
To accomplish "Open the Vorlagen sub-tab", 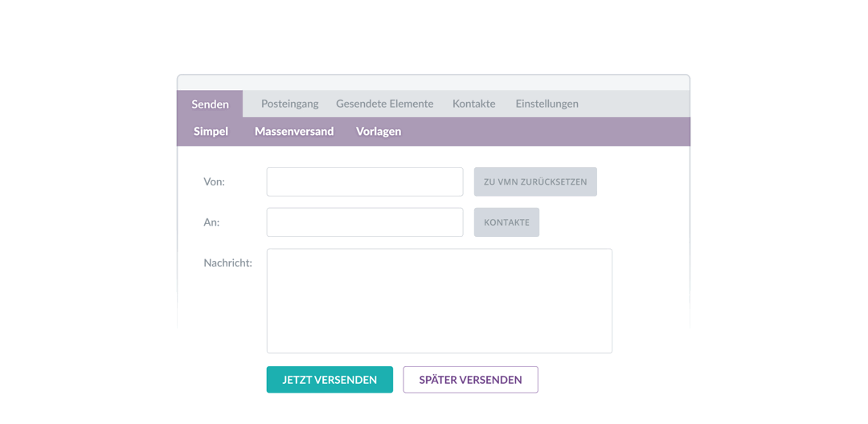I will 378,132.
